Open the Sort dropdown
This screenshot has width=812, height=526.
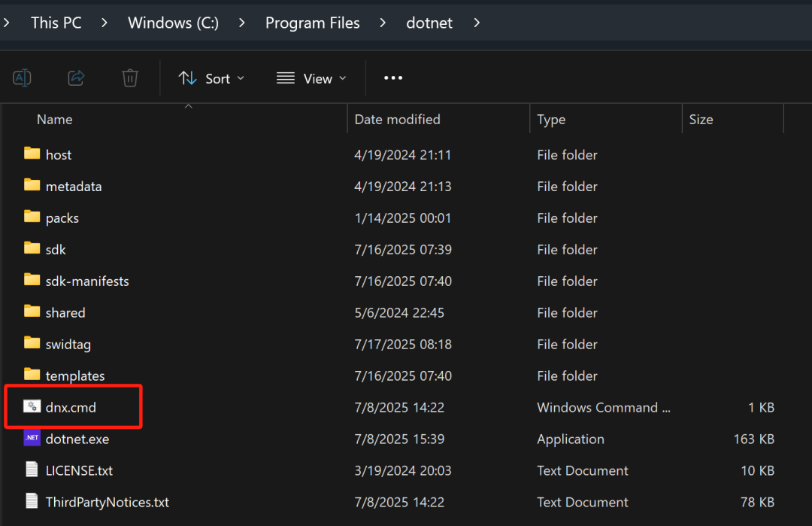point(213,78)
